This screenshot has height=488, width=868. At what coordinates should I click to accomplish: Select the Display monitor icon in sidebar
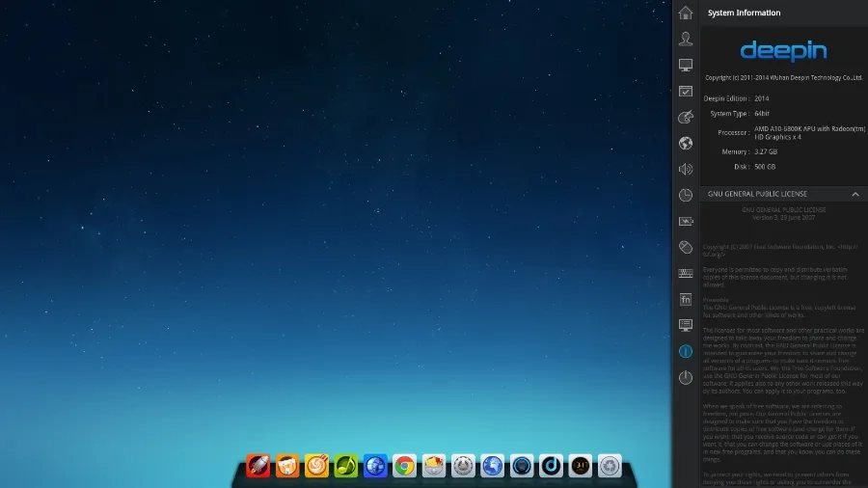(686, 65)
